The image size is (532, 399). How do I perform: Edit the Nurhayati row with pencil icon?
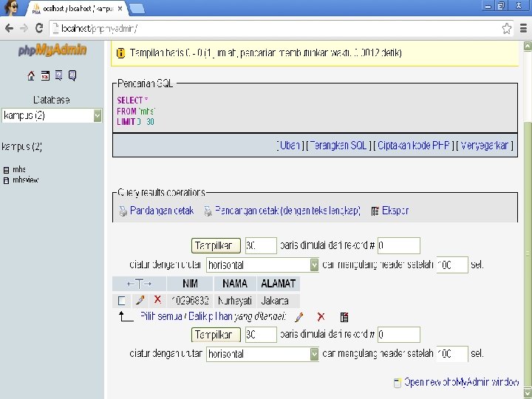coord(140,300)
